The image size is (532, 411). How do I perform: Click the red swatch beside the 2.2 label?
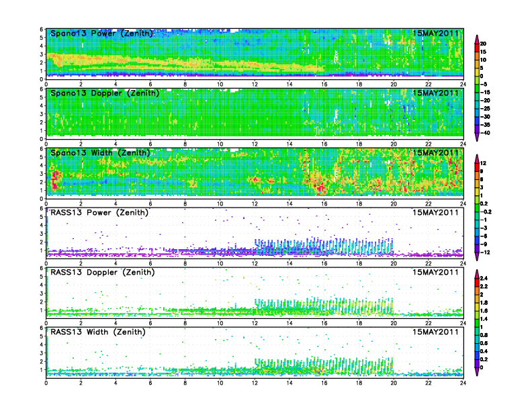pos(477,283)
